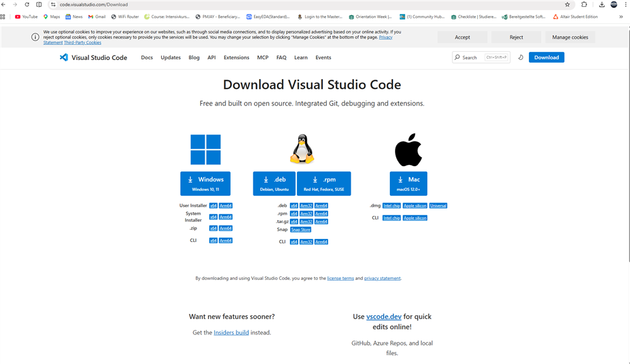This screenshot has height=364, width=630.
Task: Open the Extensions menu item
Action: [236, 58]
